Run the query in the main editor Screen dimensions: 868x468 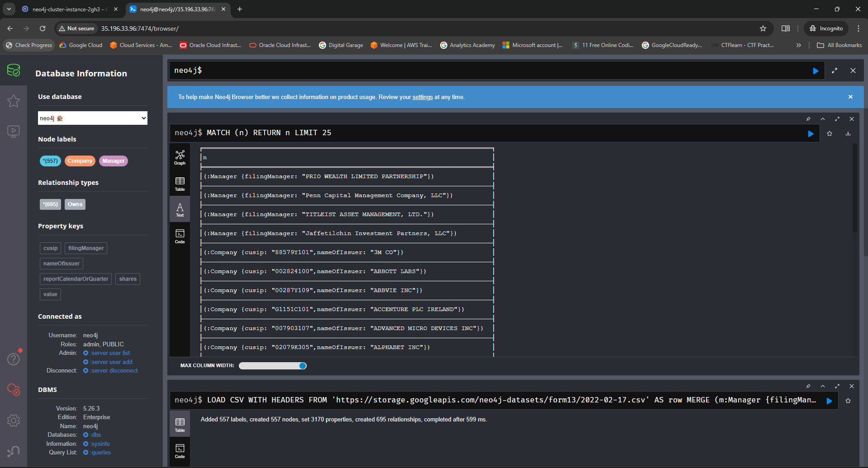click(x=816, y=71)
